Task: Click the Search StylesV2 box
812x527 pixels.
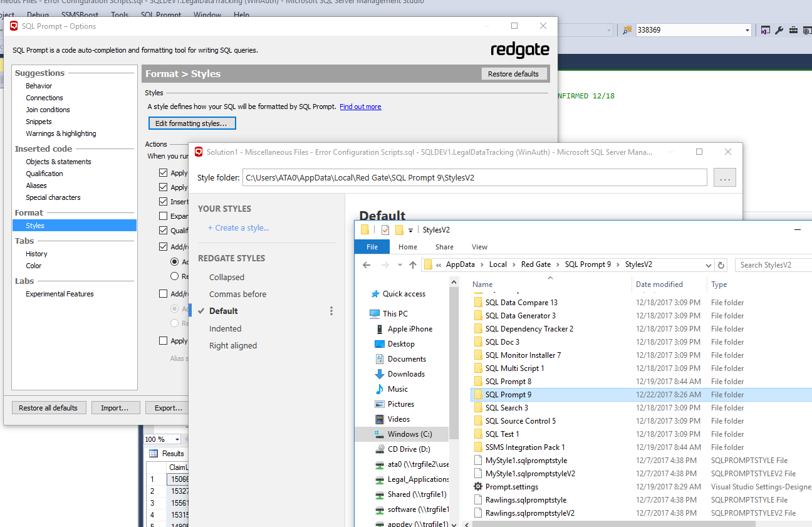Action: (x=773, y=265)
